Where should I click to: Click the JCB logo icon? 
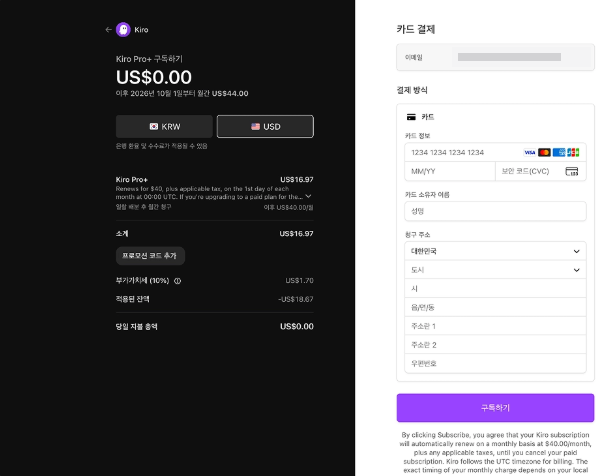(x=573, y=152)
